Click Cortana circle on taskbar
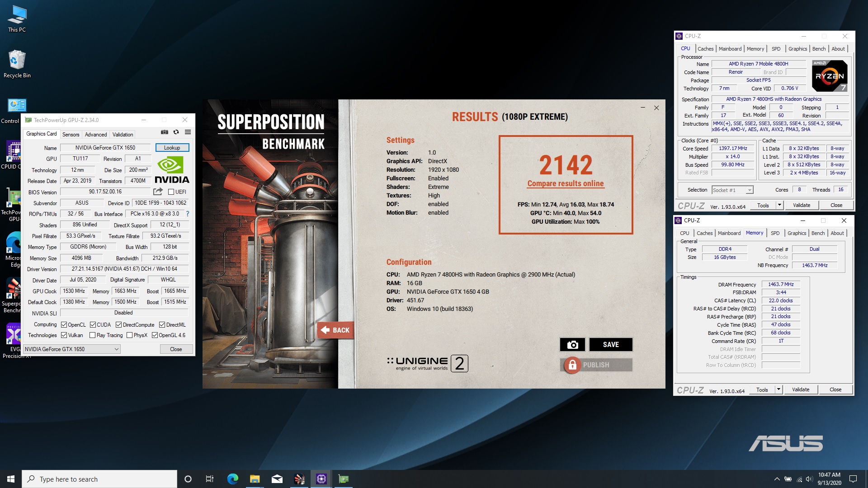This screenshot has height=488, width=868. coord(188,479)
